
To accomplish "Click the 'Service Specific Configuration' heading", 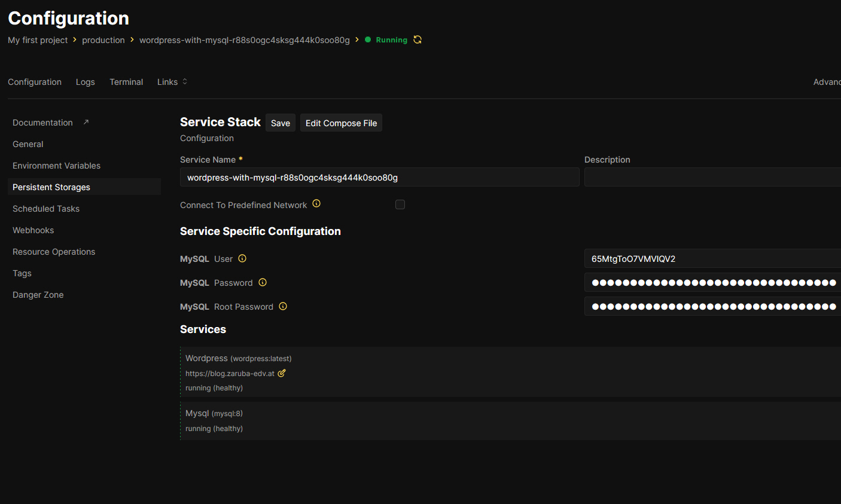I will 260,231.
